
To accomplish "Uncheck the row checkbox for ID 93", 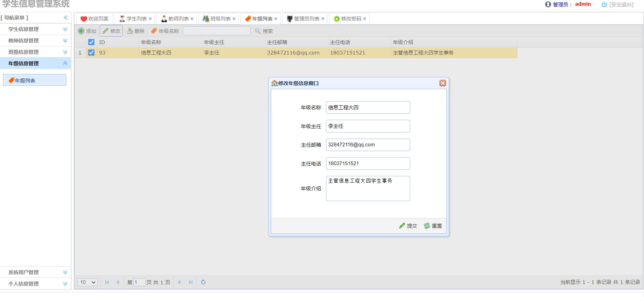I will tap(91, 52).
